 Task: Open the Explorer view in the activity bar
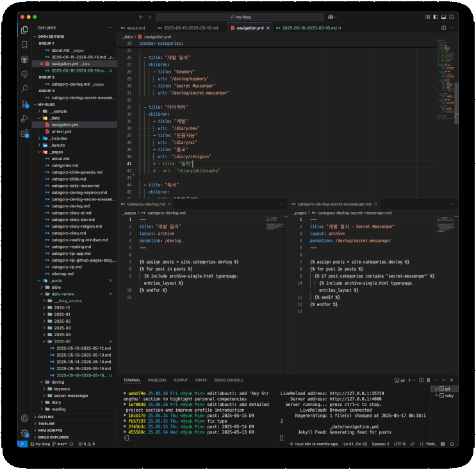[x=24, y=29]
